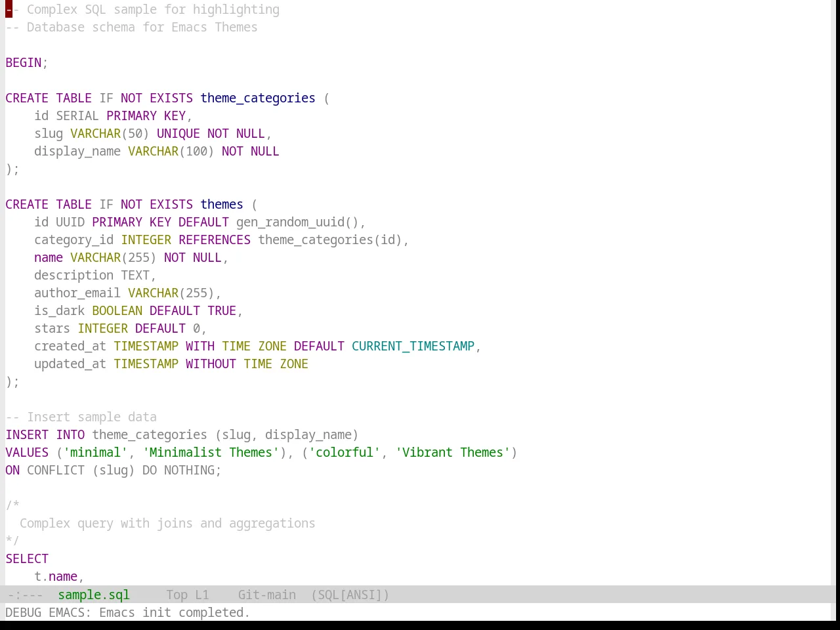Click the REFERENCES keyword on category_id line
Image resolution: width=840 pixels, height=630 pixels.
(x=215, y=240)
